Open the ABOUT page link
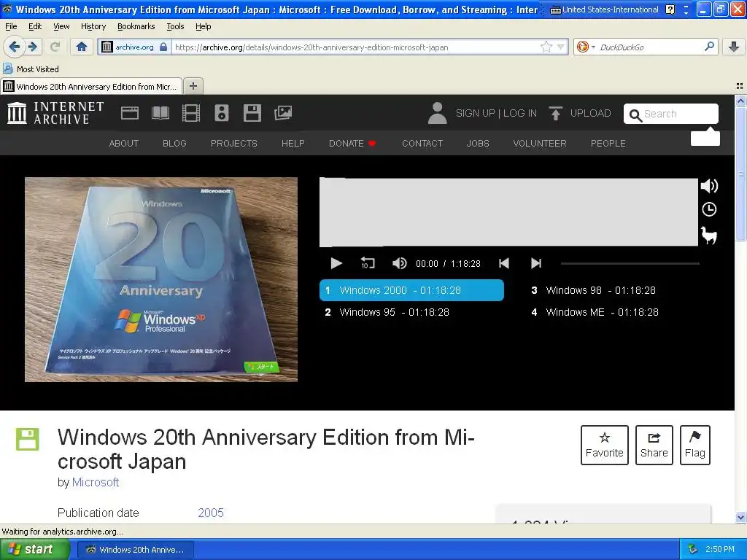Viewport: 747px width, 560px height. point(124,144)
